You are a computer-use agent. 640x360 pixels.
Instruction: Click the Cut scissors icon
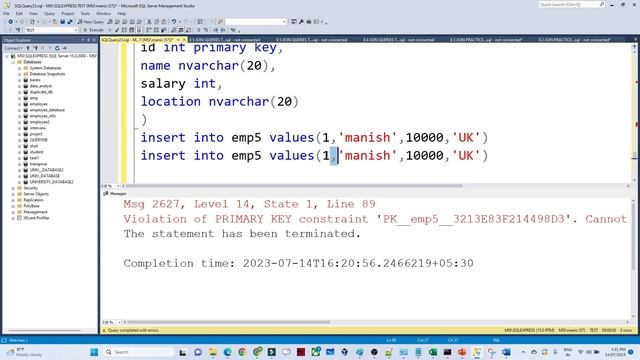[149, 22]
